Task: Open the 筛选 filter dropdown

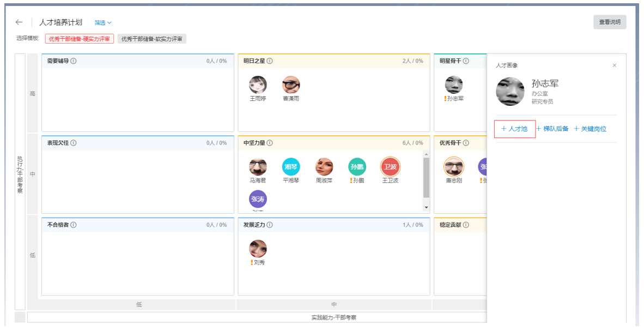Action: click(102, 23)
